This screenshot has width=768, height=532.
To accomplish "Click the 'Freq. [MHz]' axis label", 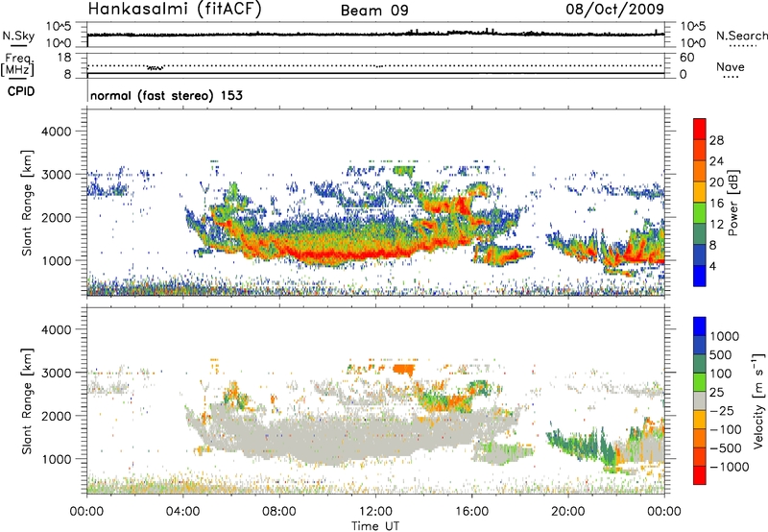I will coord(18,63).
